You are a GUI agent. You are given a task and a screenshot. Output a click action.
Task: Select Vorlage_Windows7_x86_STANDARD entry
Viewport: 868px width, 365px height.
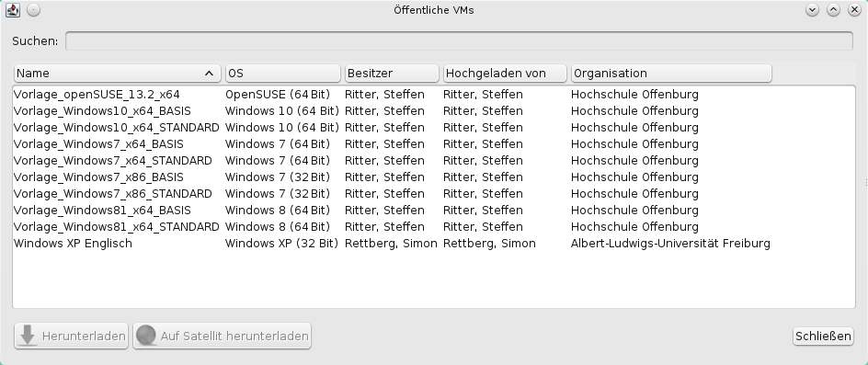pyautogui.click(x=434, y=194)
